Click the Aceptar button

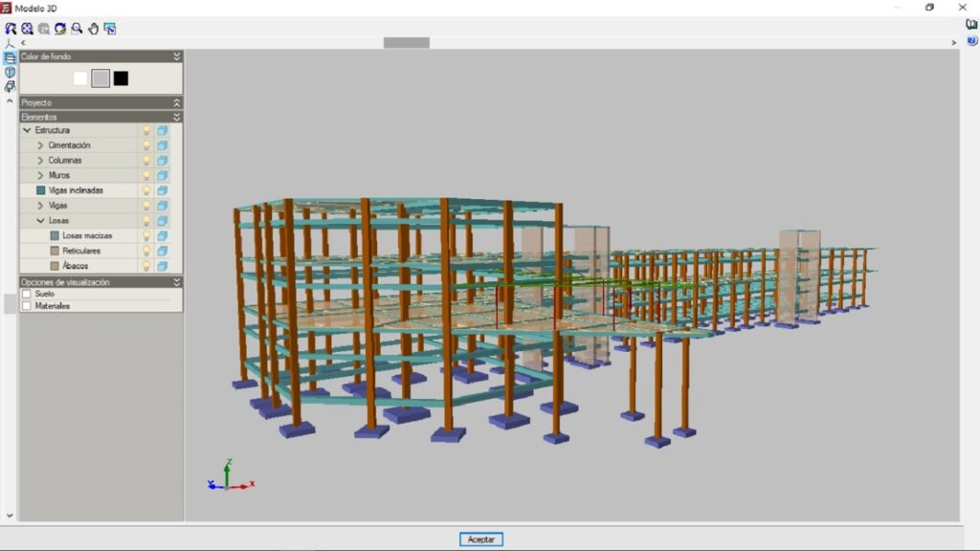(480, 540)
